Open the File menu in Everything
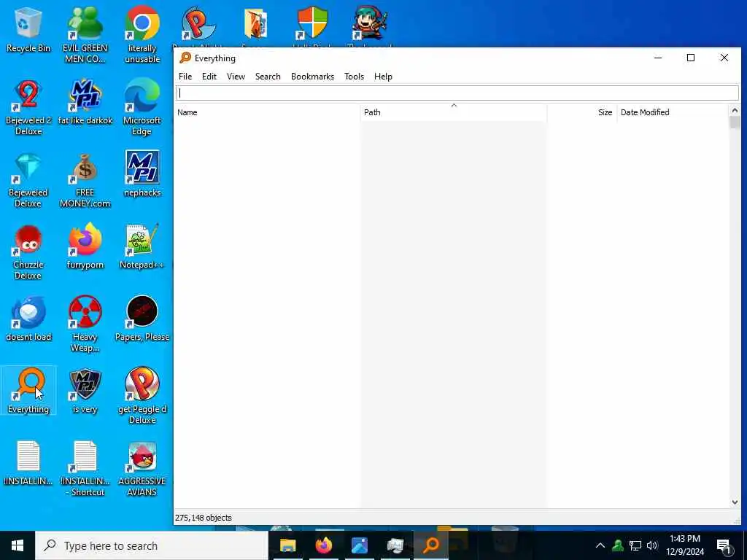Image resolution: width=747 pixels, height=560 pixels. (x=185, y=76)
